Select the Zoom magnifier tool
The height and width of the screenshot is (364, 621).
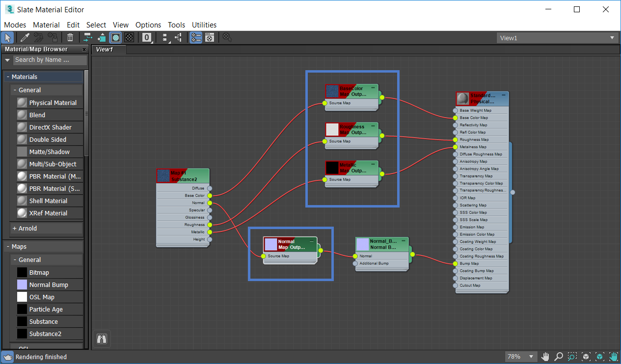pos(559,357)
